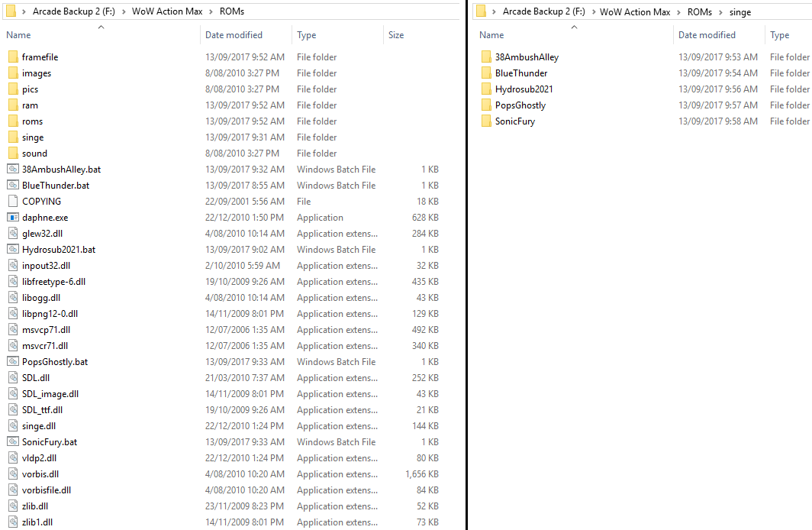Select the singe.dll file icon

tap(13, 425)
